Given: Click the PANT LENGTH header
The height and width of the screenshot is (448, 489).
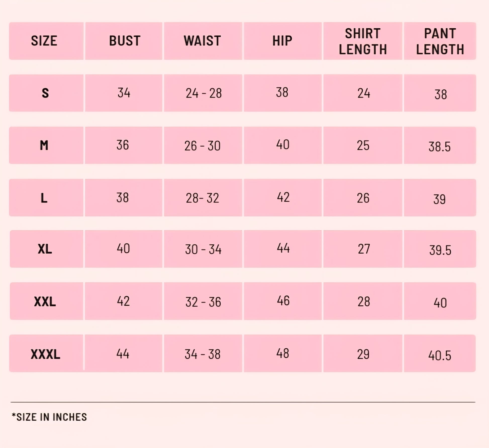Looking at the screenshot, I should [440, 41].
